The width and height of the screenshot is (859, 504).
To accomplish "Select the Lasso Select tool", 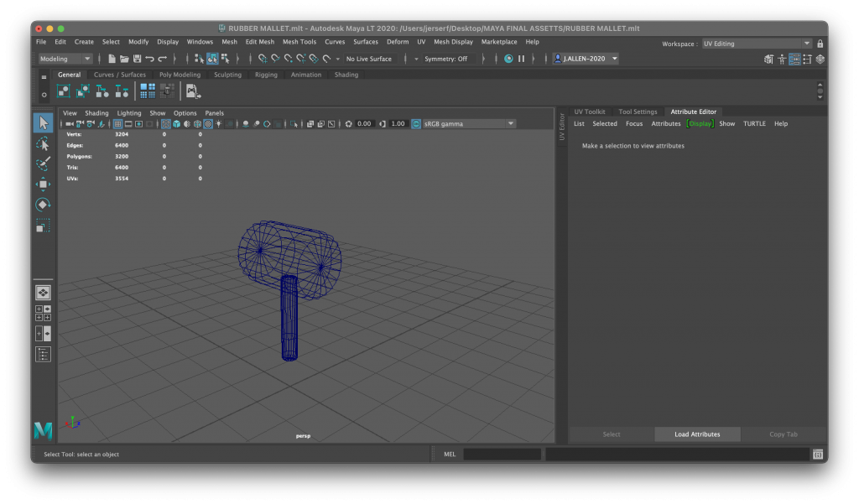I will 43,143.
